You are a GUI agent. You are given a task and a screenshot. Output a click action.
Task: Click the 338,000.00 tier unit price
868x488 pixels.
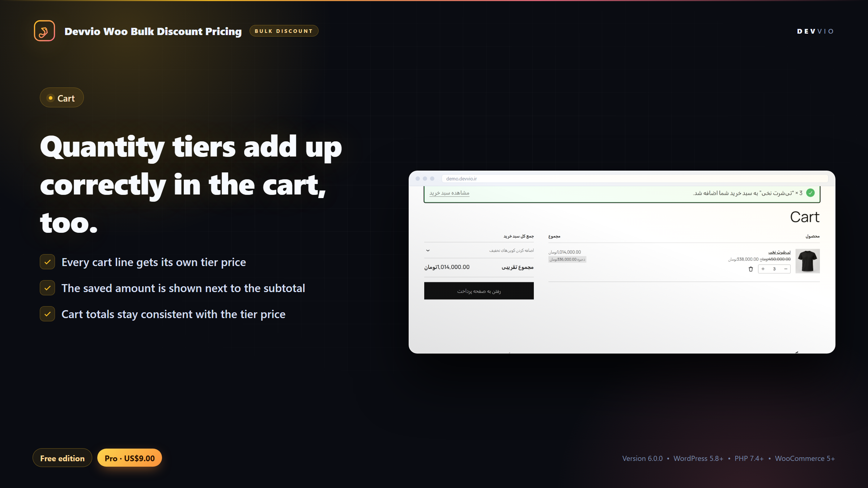[743, 259]
